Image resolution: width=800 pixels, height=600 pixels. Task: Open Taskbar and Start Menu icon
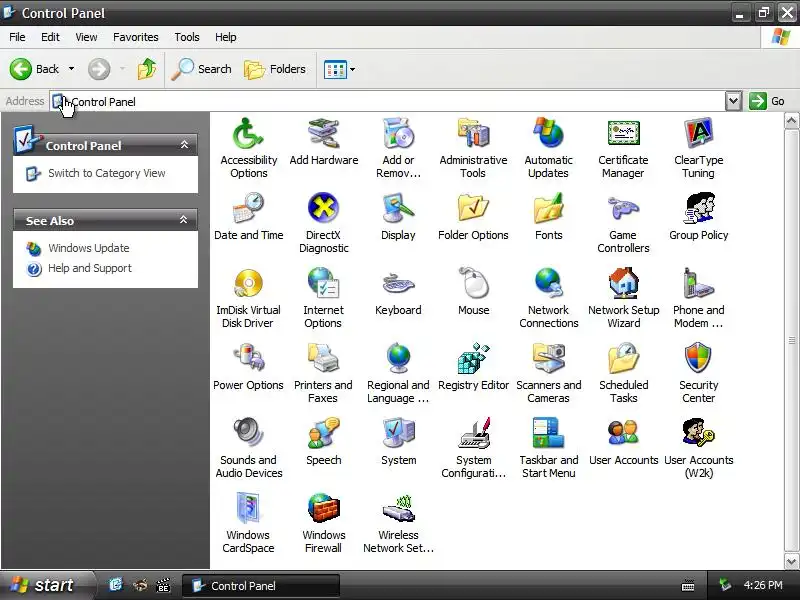click(548, 433)
